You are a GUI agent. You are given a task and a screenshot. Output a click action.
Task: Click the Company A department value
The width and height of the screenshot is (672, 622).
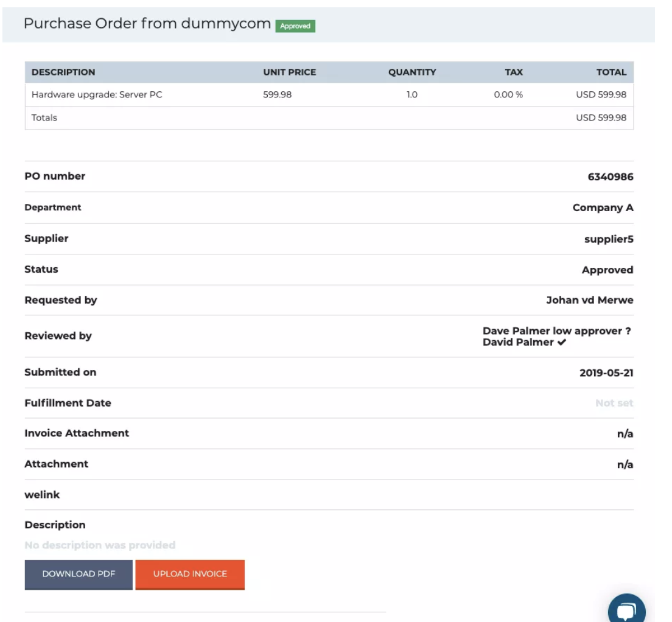tap(603, 208)
